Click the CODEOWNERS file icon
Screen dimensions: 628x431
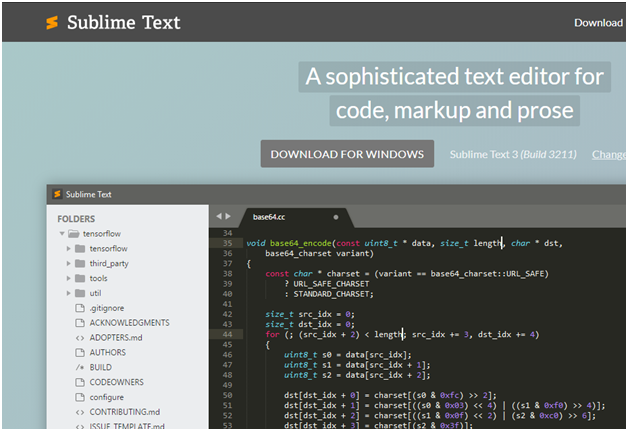[x=80, y=382]
